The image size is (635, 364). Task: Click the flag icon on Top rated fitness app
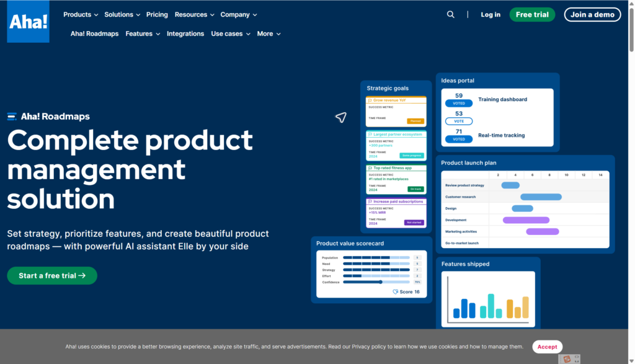pos(370,167)
